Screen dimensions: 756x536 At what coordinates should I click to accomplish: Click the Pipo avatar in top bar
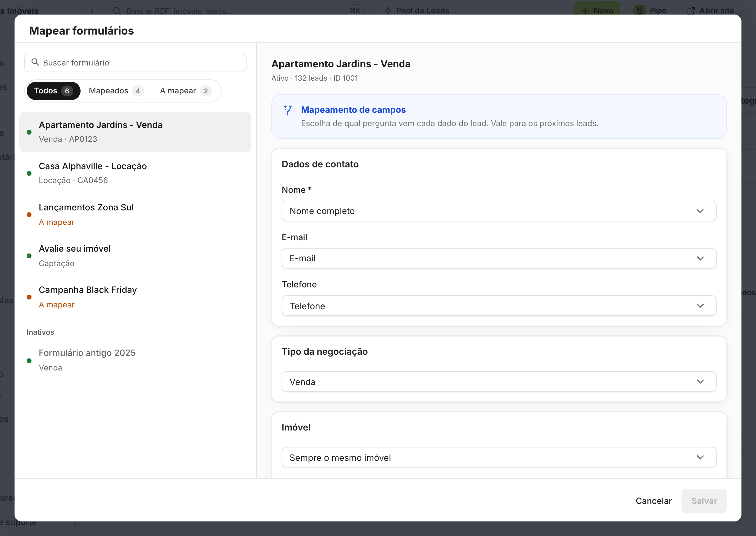[639, 10]
